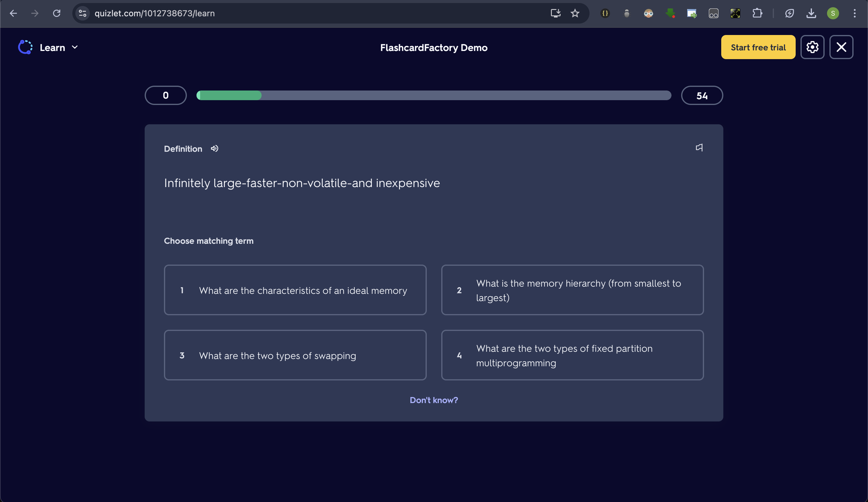The width and height of the screenshot is (868, 502).
Task: Reload the page
Action: point(56,14)
